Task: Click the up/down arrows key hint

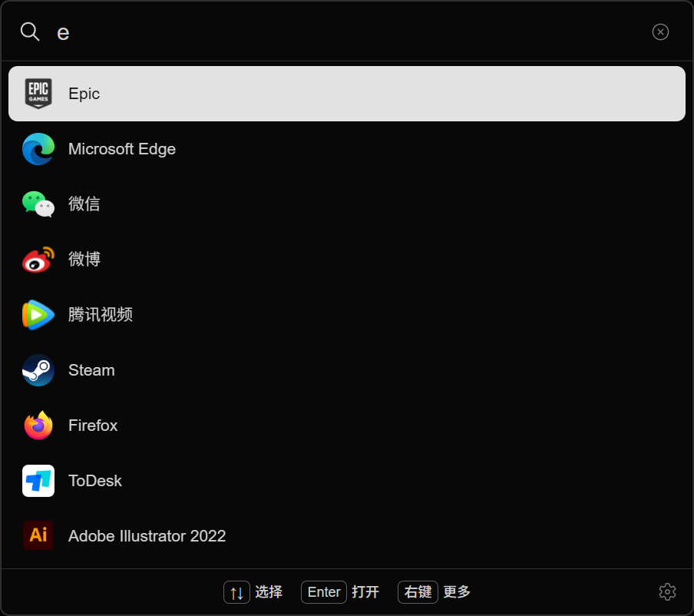Action: 236,592
